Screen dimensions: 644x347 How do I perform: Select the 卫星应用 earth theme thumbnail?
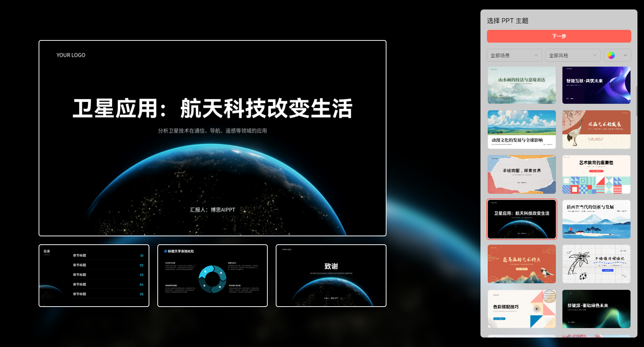(x=522, y=219)
